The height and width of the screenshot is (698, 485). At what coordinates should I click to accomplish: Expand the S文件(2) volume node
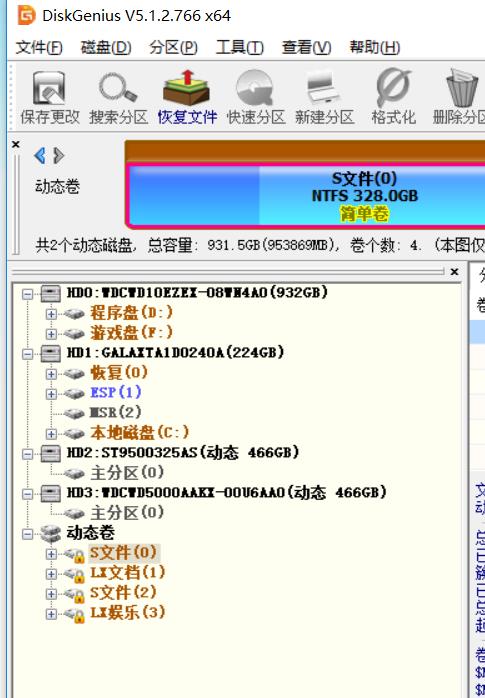click(x=51, y=594)
